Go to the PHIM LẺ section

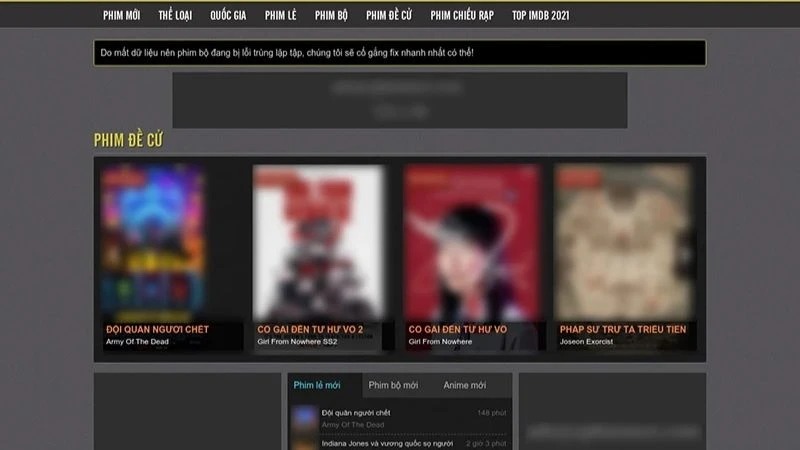coord(280,15)
